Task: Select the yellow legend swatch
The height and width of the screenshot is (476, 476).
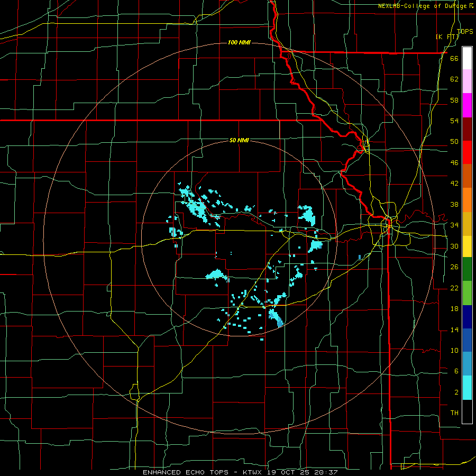Action: [467, 246]
